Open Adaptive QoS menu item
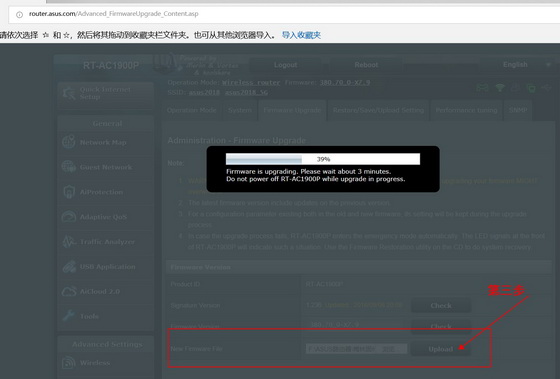This screenshot has height=379, width=560. point(105,217)
